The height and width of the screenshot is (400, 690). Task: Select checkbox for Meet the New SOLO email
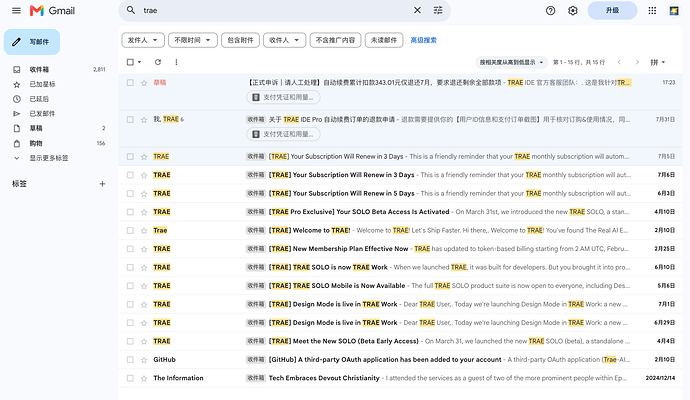point(130,341)
